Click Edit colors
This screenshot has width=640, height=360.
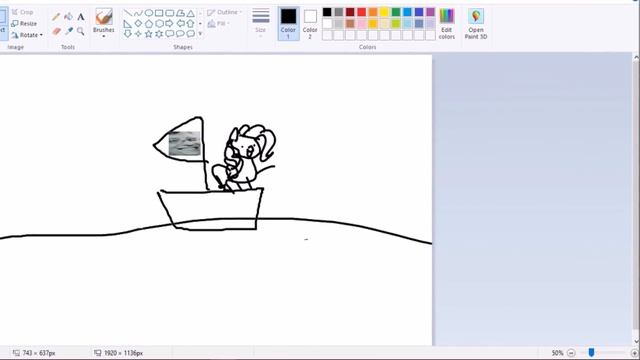click(x=447, y=24)
